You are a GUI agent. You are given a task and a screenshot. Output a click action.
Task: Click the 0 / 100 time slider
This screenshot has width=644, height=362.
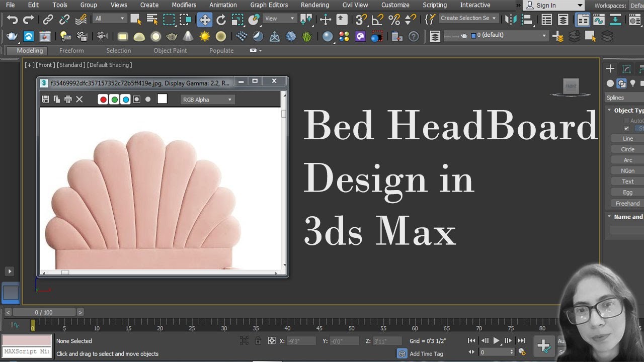coord(44,312)
